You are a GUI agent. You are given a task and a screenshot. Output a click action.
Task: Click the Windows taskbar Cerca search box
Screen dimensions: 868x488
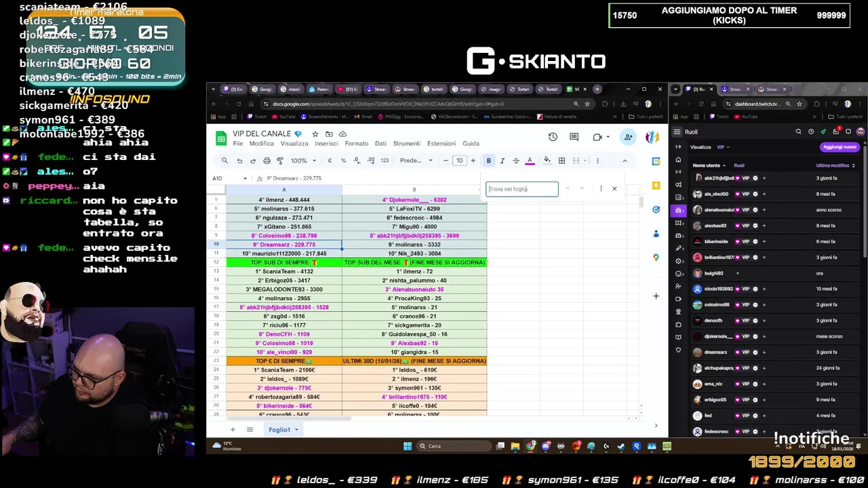pyautogui.click(x=455, y=446)
